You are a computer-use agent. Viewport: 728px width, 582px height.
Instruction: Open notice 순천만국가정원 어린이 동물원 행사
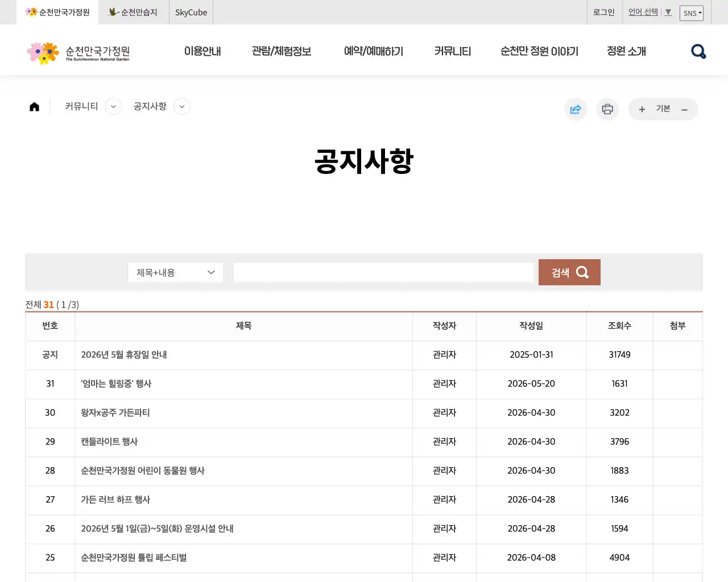tap(143, 471)
